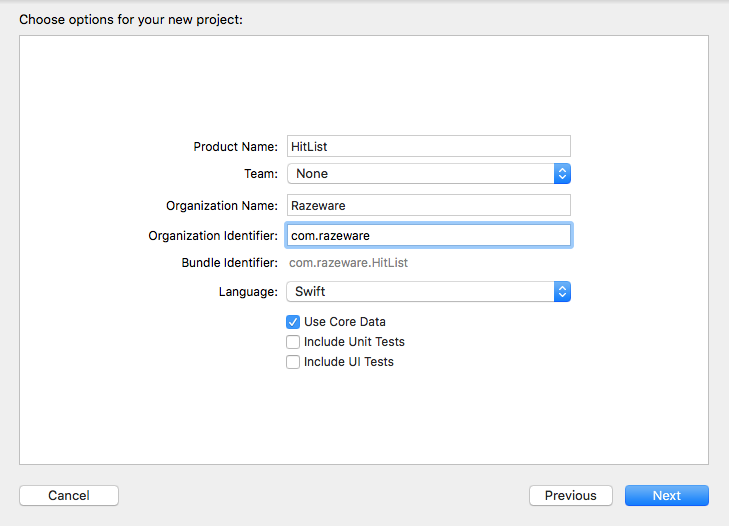This screenshot has height=526, width=729.
Task: Click the Product Name field containing HitList
Action: click(x=428, y=146)
